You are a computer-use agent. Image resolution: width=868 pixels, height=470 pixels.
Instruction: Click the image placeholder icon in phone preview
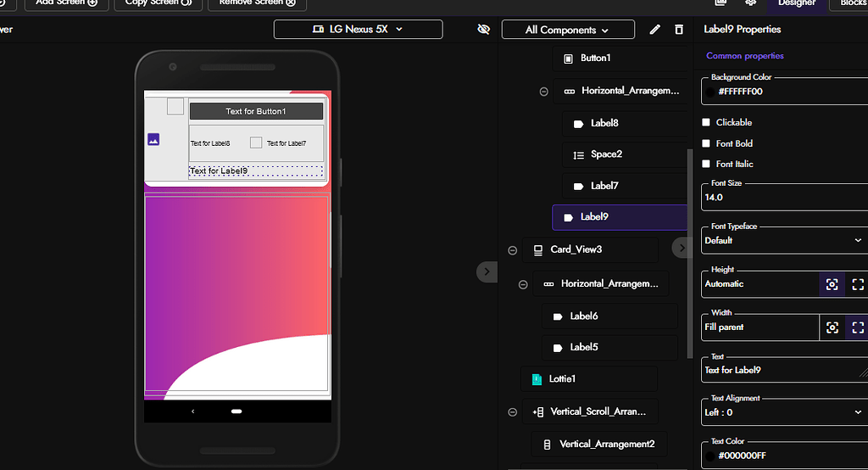153,139
